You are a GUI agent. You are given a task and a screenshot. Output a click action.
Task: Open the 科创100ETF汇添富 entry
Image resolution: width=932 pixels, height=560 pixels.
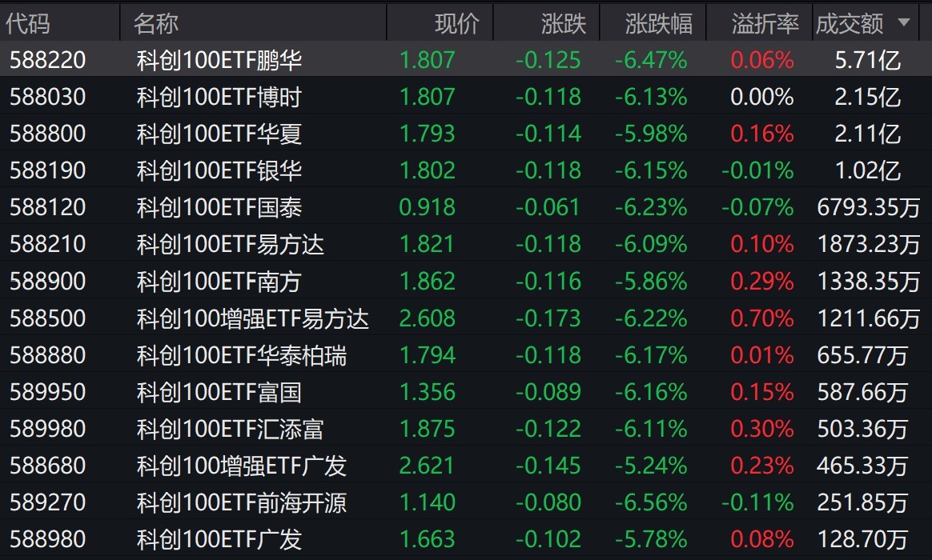(x=466, y=429)
